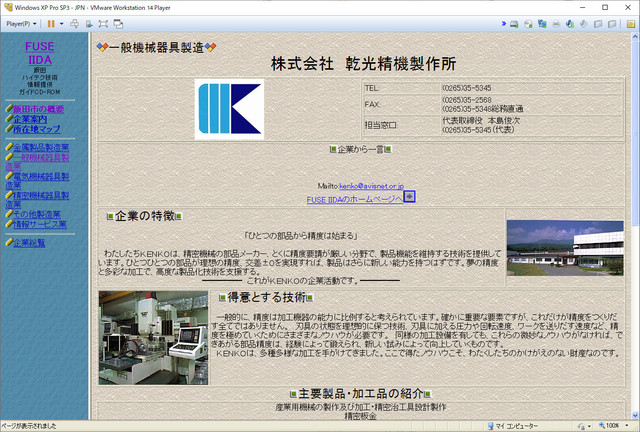The width and height of the screenshot is (640, 432).
Task: Open the 100% zoom level dropdown
Action: (627, 426)
